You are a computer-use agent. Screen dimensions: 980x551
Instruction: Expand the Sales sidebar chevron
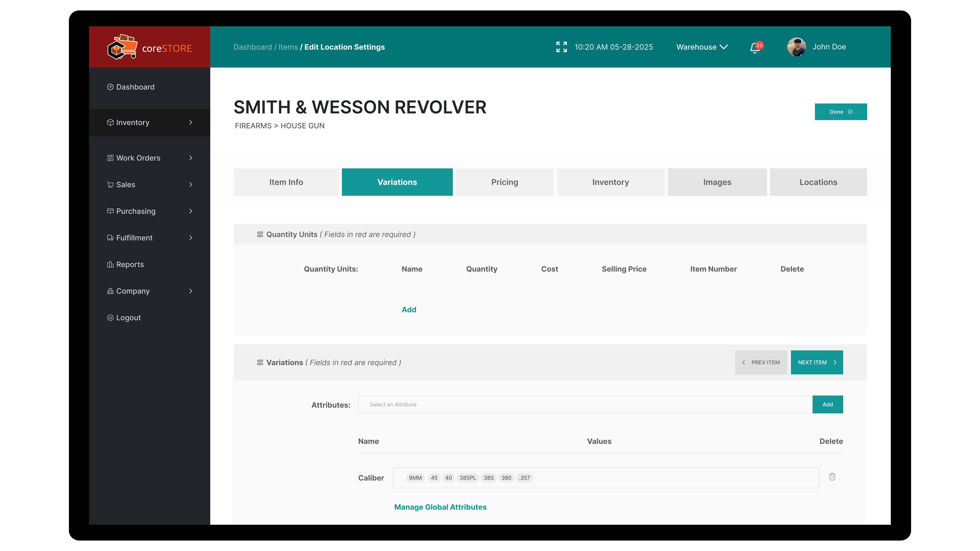click(x=191, y=184)
